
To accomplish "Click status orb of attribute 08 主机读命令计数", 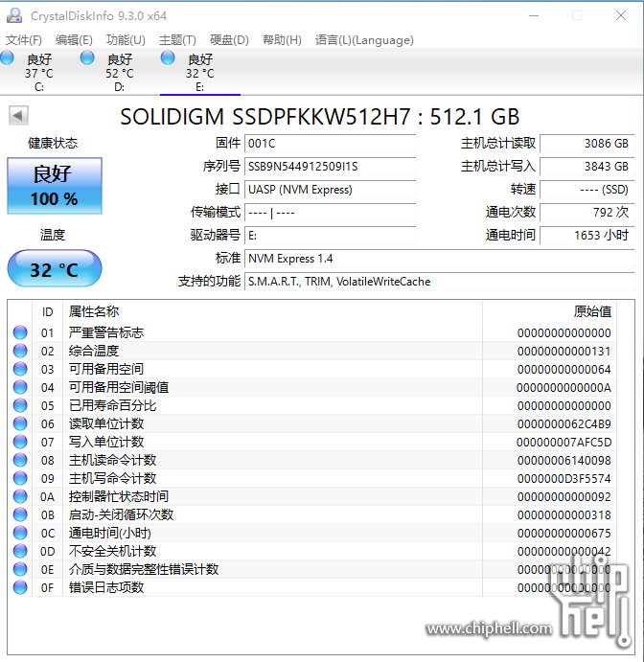I will (20, 460).
